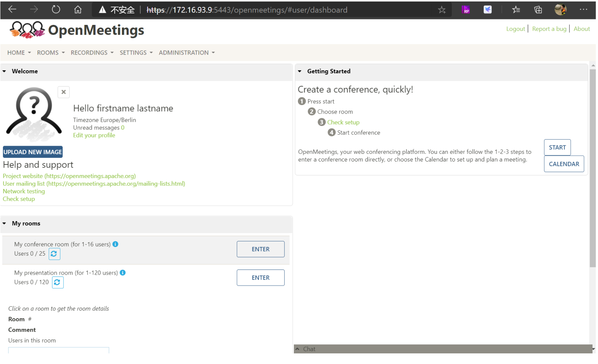Open the ADMINISTRATION menu
This screenshot has width=598, height=364.
click(x=187, y=53)
